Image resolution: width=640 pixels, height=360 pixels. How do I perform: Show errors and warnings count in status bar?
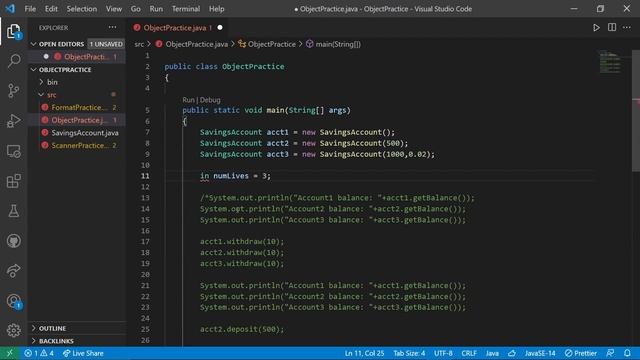pos(39,353)
